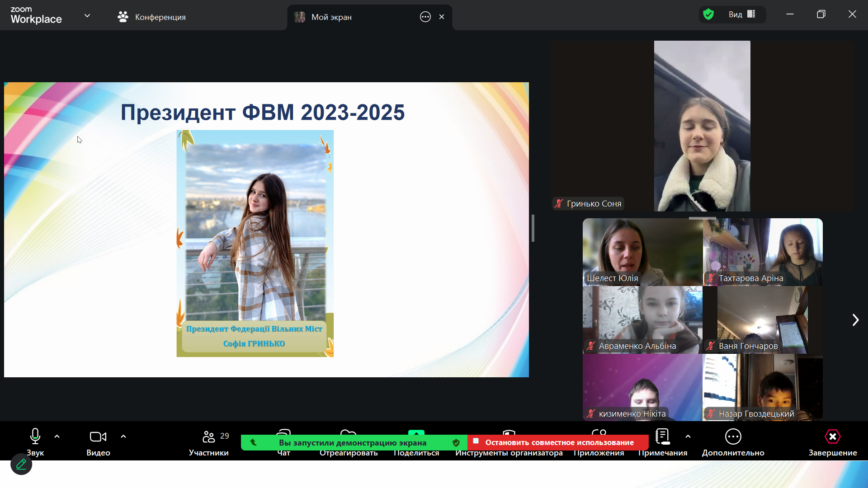Click the green annotation pencil icon

click(21, 464)
